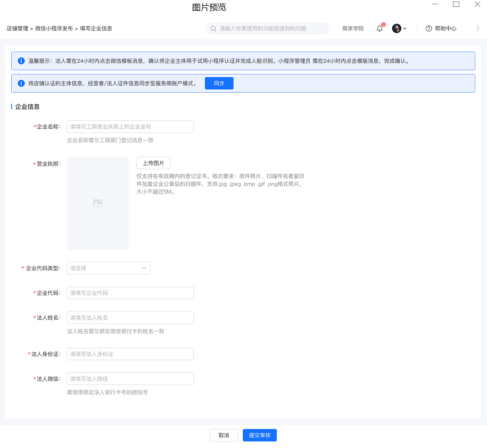Click the 上传图片 button

pos(153,163)
